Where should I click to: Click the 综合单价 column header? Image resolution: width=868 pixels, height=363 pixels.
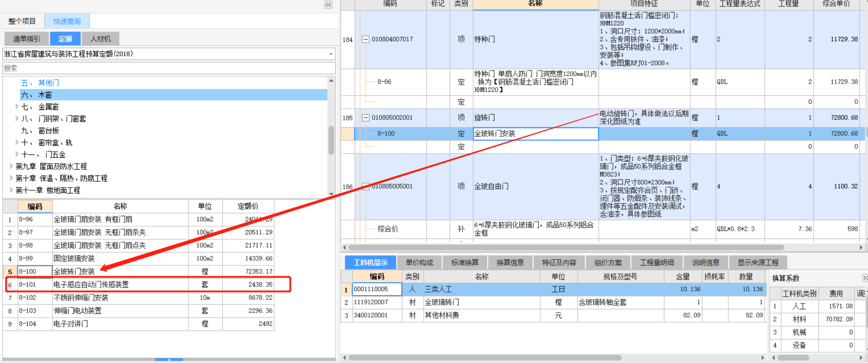[836, 4]
